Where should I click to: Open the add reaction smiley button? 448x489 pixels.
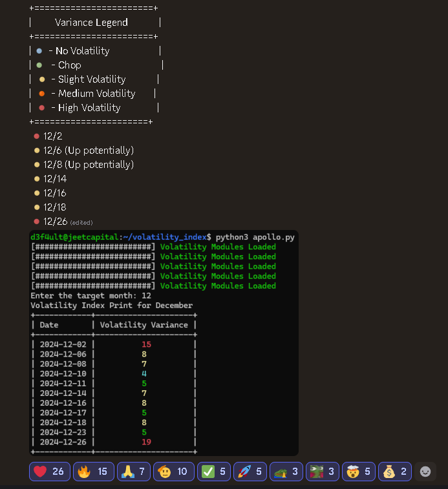coord(425,472)
